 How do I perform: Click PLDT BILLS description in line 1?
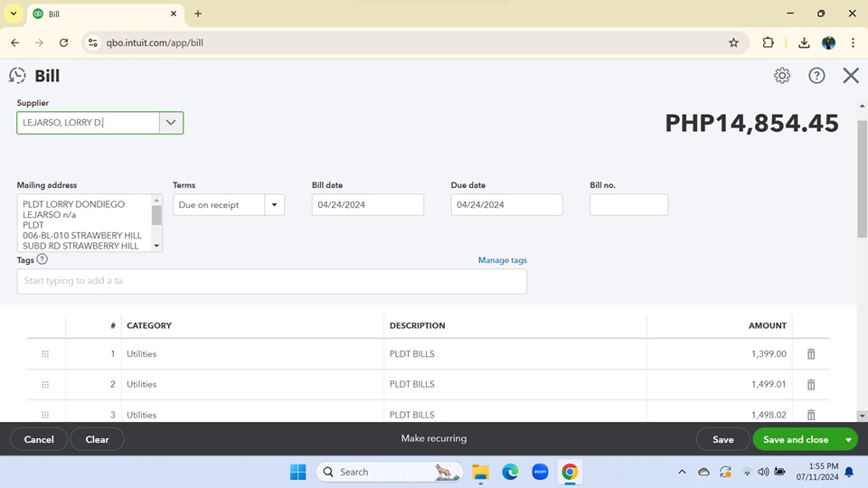[x=412, y=354]
